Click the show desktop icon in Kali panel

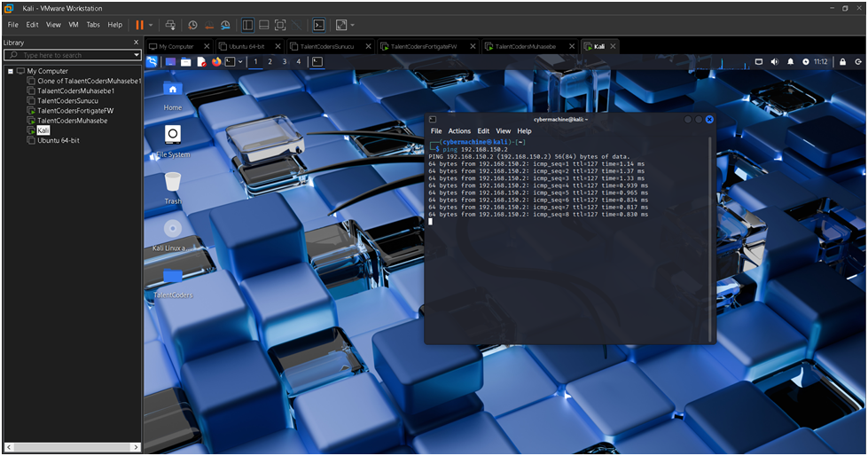[170, 61]
